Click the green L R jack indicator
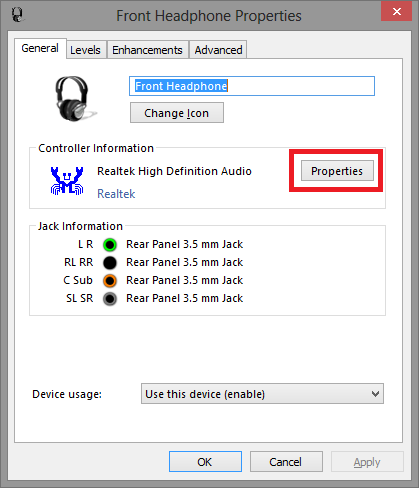This screenshot has height=488, width=419. pos(110,245)
